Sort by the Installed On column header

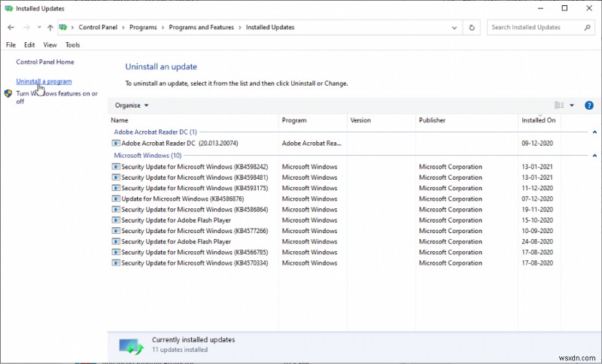pos(539,120)
